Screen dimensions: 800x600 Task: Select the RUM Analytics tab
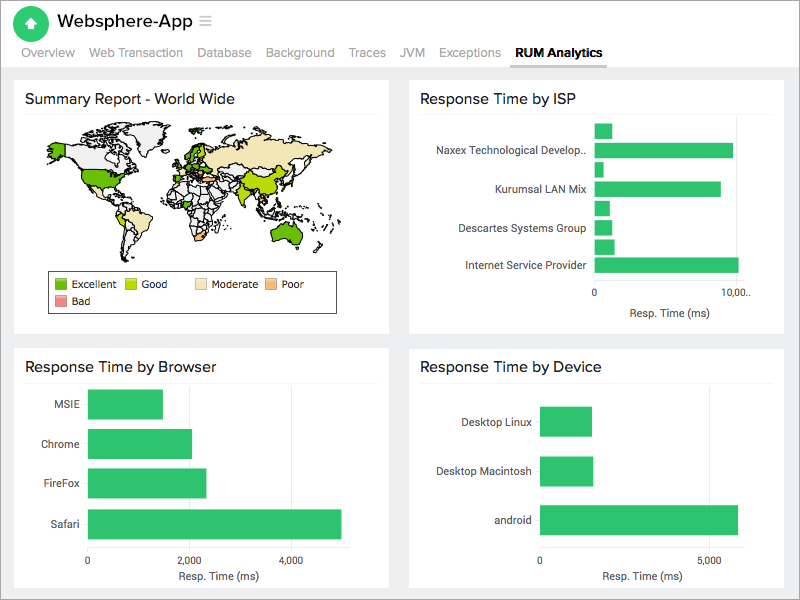[557, 53]
